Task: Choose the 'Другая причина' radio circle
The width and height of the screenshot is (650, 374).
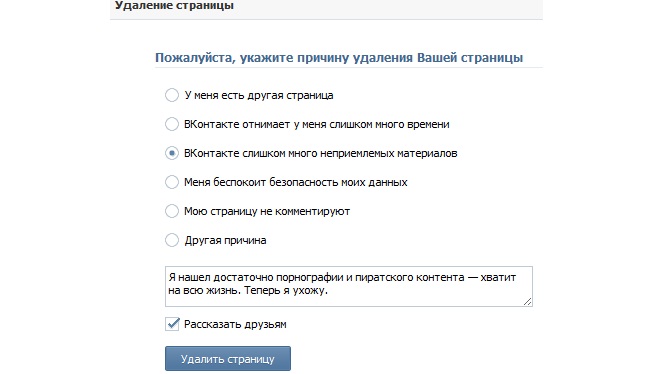Action: tap(172, 240)
